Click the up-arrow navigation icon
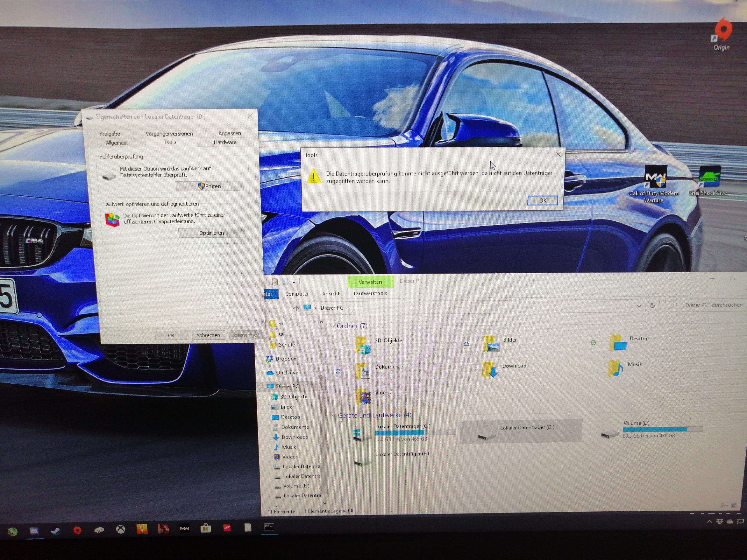 296,308
